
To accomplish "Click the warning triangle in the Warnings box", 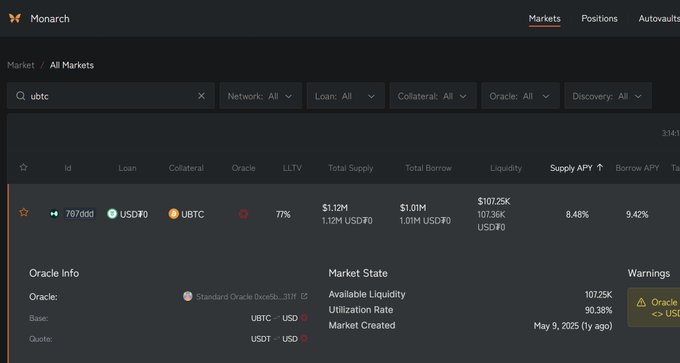I will click(641, 303).
